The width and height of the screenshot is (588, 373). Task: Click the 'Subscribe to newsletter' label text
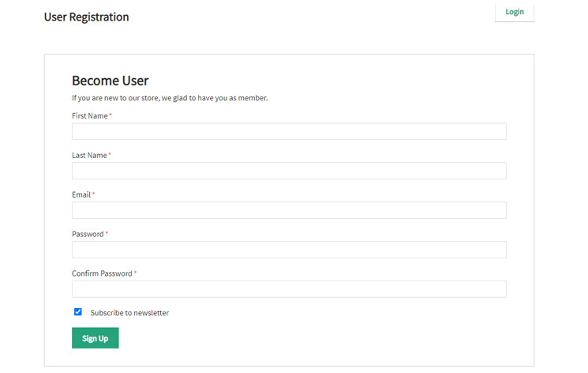click(129, 313)
